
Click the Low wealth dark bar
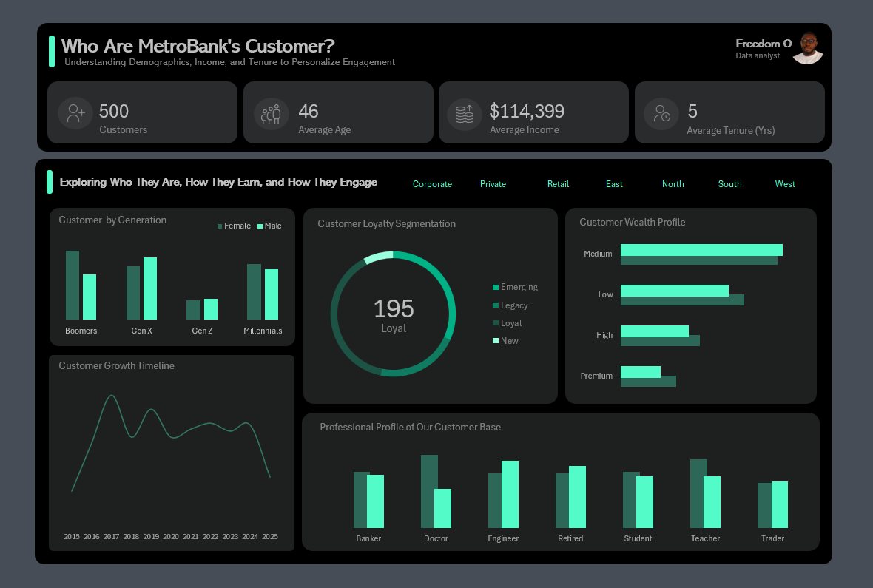coord(682,301)
